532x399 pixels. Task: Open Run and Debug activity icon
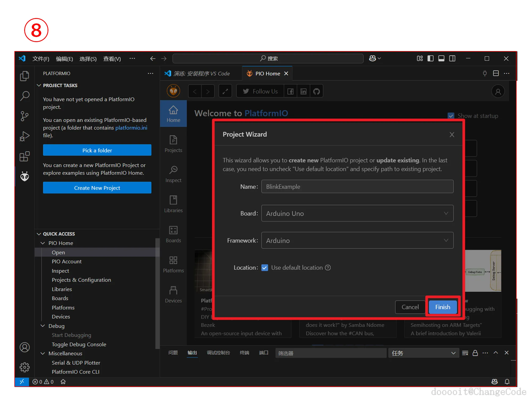coord(24,136)
